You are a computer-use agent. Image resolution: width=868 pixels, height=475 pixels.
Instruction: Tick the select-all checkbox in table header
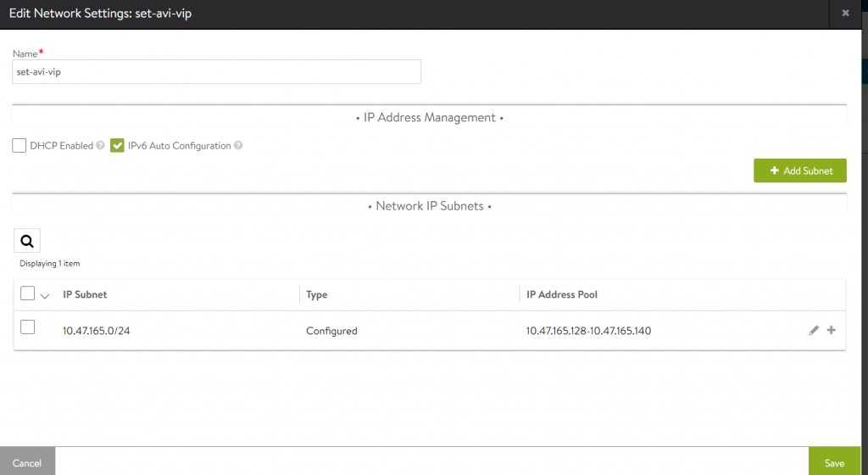coord(27,293)
